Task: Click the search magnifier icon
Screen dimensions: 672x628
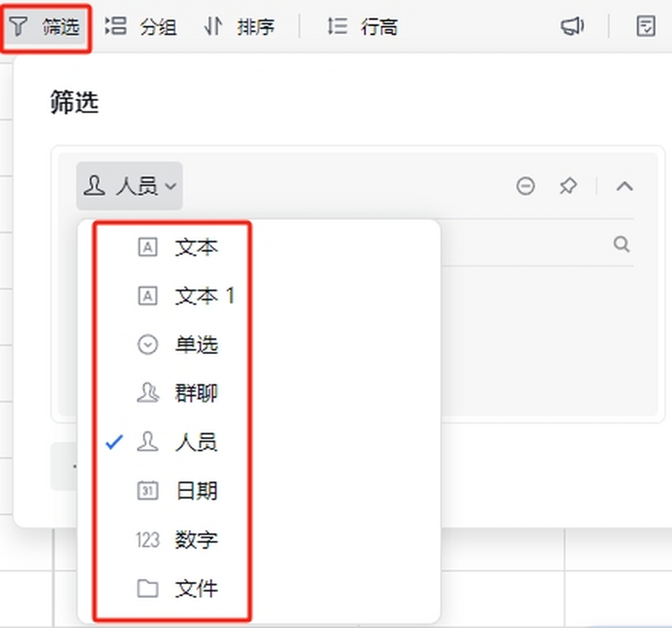Action: 621,244
